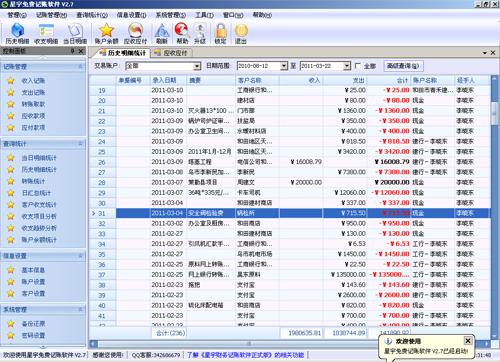Open 基本信息 in the sidebar
500x362 pixels.
33,270
